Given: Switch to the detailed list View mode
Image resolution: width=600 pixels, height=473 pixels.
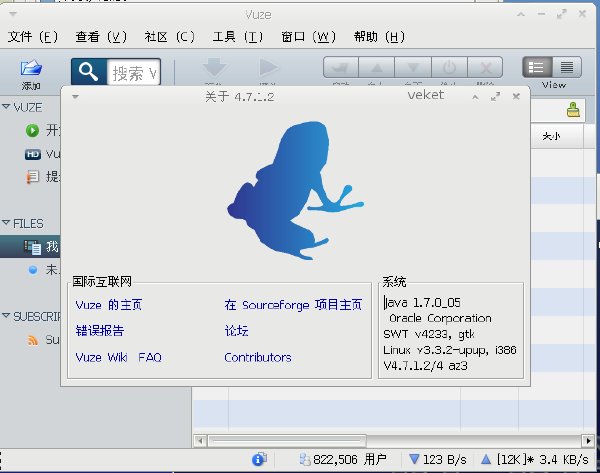Looking at the screenshot, I should 537,67.
